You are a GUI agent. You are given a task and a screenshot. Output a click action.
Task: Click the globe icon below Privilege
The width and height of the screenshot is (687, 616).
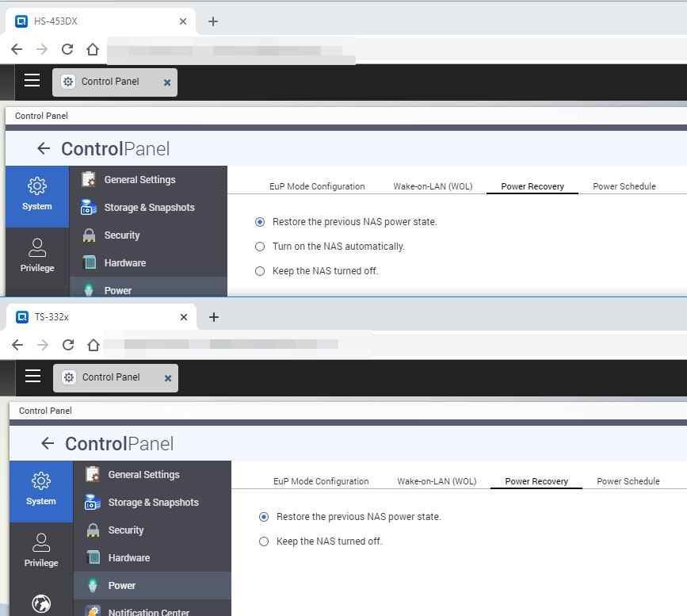pyautogui.click(x=41, y=603)
